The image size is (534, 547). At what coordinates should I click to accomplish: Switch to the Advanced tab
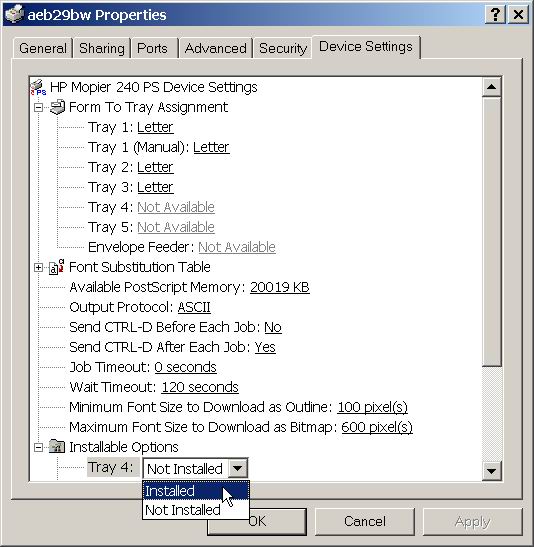click(216, 48)
